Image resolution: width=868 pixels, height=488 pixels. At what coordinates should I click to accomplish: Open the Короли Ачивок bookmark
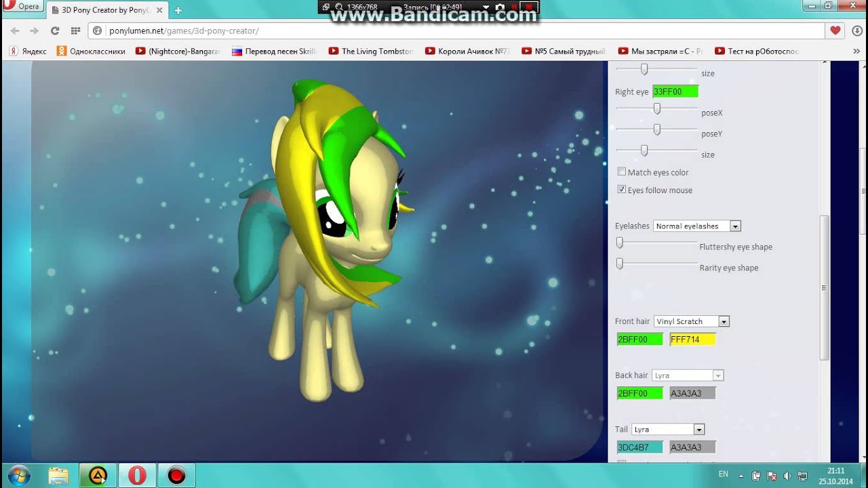(x=467, y=51)
